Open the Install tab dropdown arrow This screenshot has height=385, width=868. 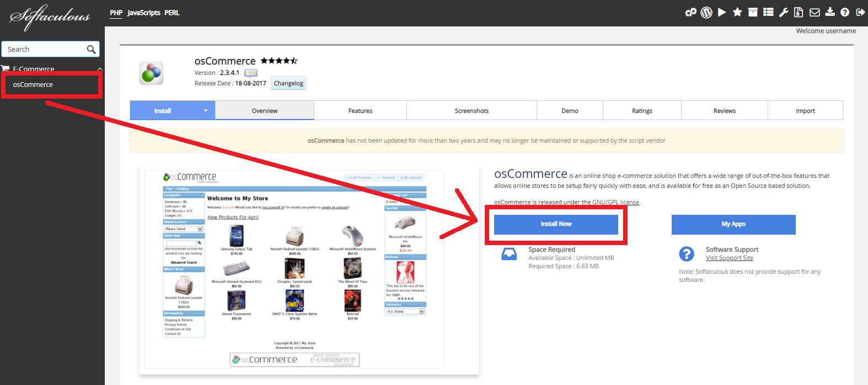[206, 111]
